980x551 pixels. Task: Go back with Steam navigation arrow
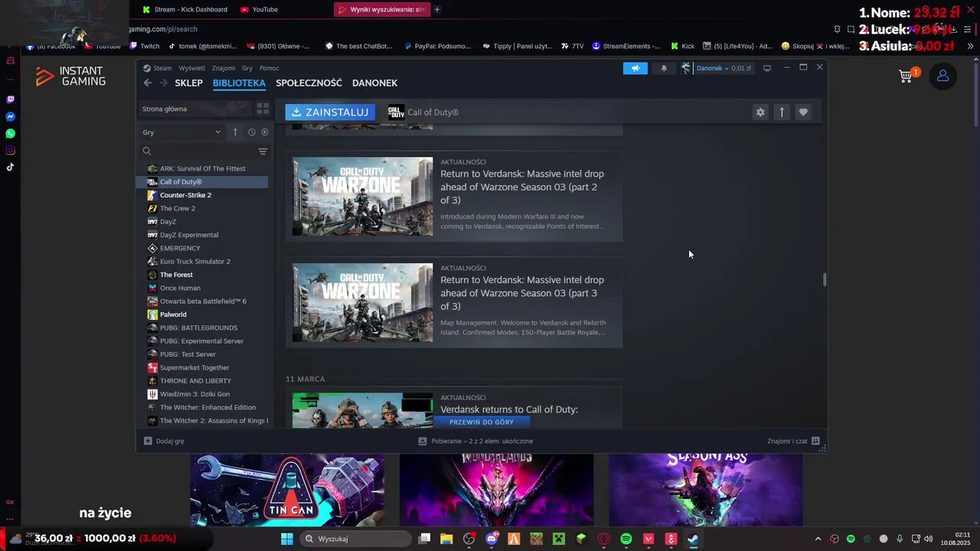click(x=148, y=83)
